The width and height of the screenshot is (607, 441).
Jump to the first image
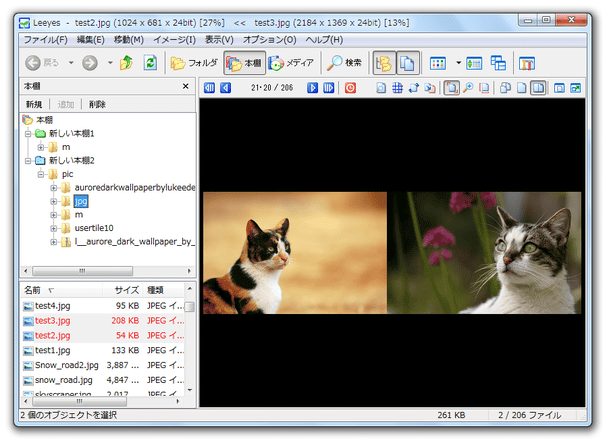click(209, 88)
